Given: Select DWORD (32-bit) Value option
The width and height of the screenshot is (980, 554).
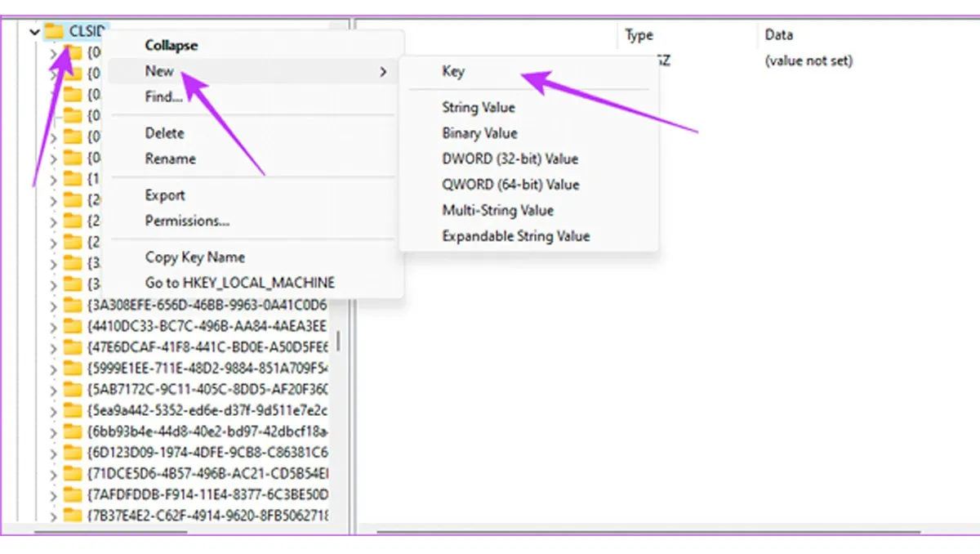Looking at the screenshot, I should point(510,159).
